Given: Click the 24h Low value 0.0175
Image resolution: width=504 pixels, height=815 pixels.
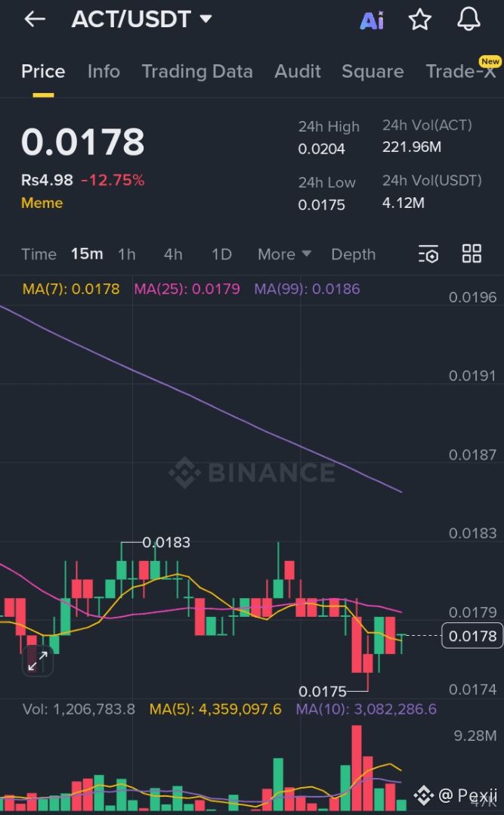Looking at the screenshot, I should click(x=321, y=205).
